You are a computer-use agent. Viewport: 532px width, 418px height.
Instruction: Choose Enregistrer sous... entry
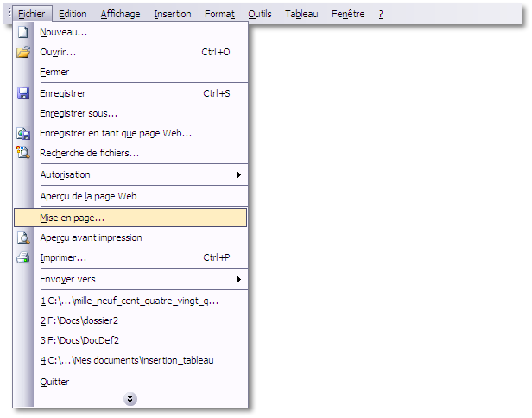tap(130, 113)
